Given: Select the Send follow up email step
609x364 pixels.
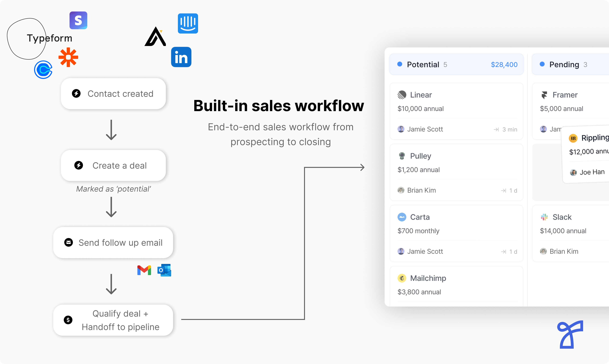Looking at the screenshot, I should pos(113,243).
